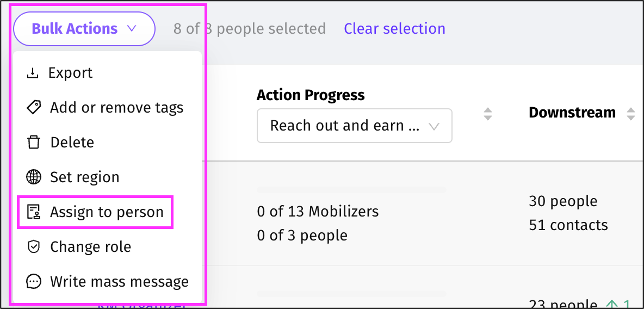Click the chat bubble mass message icon

pos(34,282)
